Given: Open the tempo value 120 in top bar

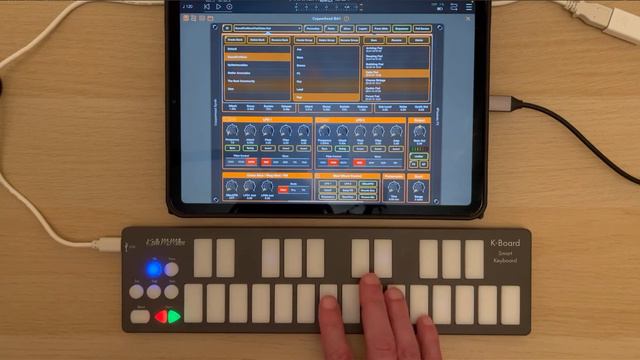Looking at the screenshot, I should (188, 7).
